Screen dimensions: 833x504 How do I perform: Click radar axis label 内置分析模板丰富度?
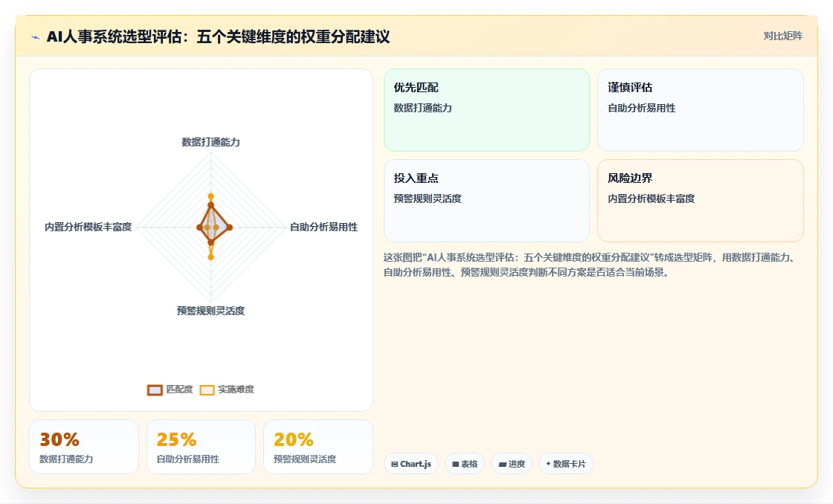point(89,227)
